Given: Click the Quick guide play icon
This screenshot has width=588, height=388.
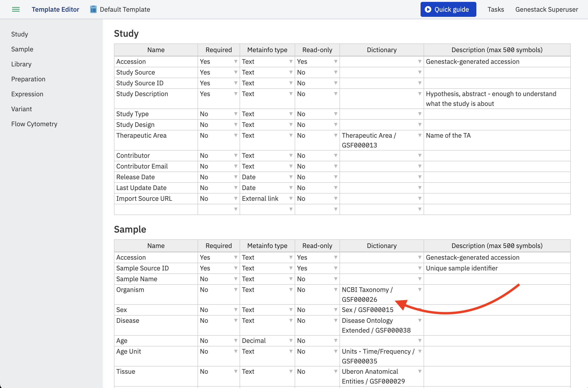Looking at the screenshot, I should [428, 9].
